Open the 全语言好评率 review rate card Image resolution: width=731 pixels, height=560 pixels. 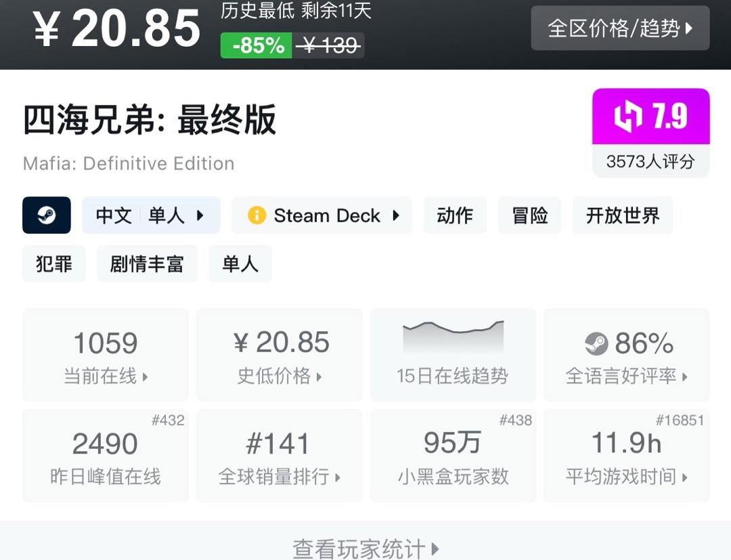627,355
